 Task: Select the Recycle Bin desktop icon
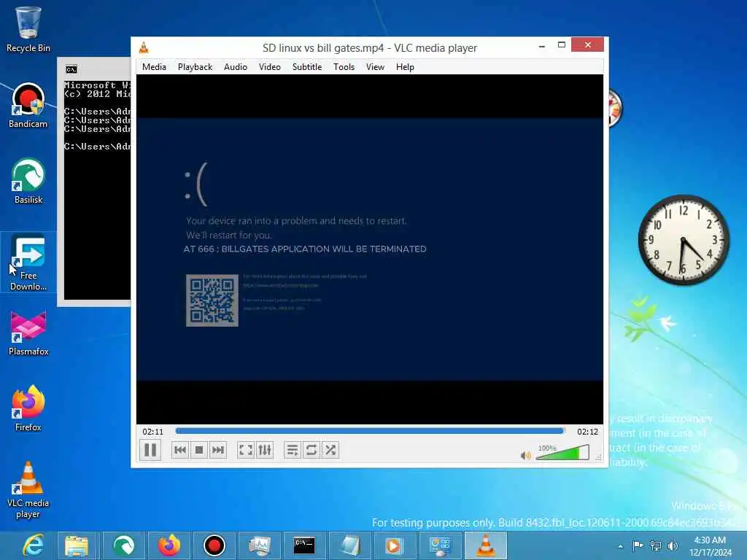click(x=28, y=29)
